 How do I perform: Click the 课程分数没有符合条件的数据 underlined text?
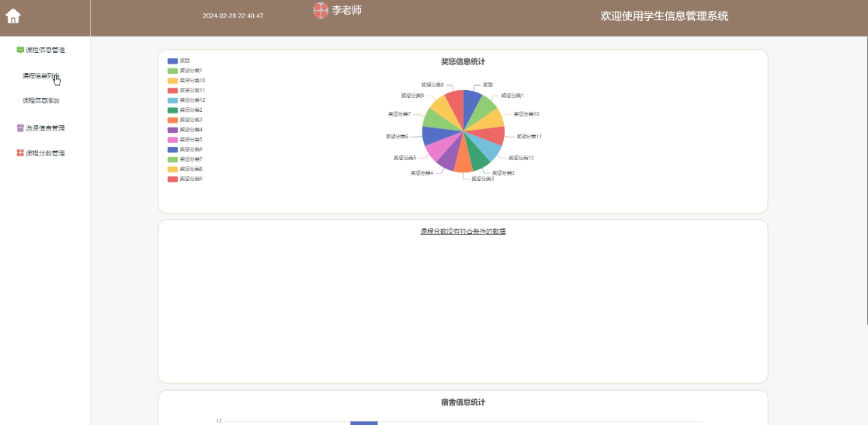click(463, 232)
